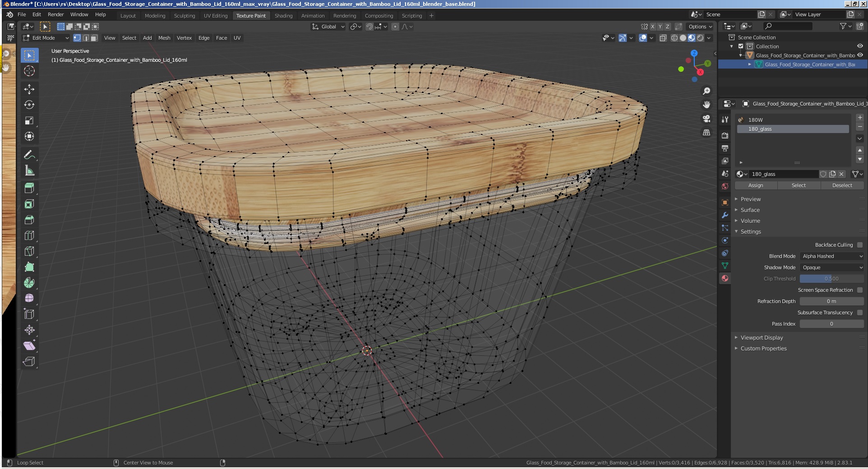868x469 pixels.
Task: Switch to edge select mode
Action: pyautogui.click(x=86, y=38)
